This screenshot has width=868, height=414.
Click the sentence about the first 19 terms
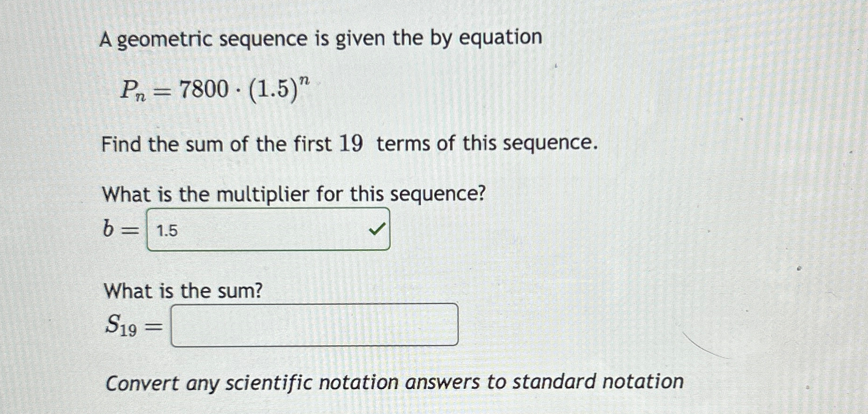click(350, 144)
